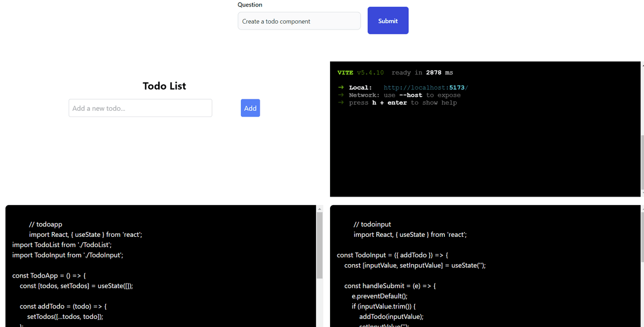Click the 'const TodoInput' declaration line
This screenshot has width=644, height=327.
click(394, 255)
